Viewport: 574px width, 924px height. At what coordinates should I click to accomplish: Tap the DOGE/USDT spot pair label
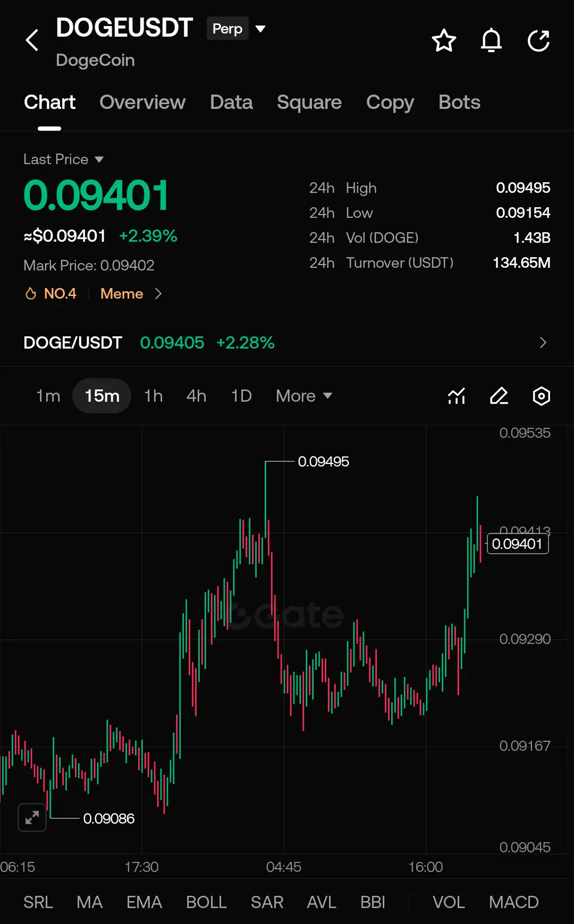tap(73, 343)
